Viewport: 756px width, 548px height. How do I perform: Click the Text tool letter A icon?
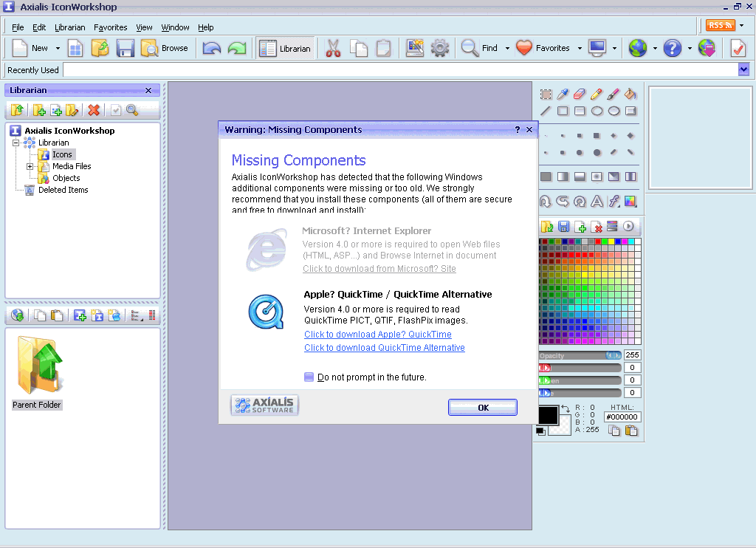[x=597, y=201]
